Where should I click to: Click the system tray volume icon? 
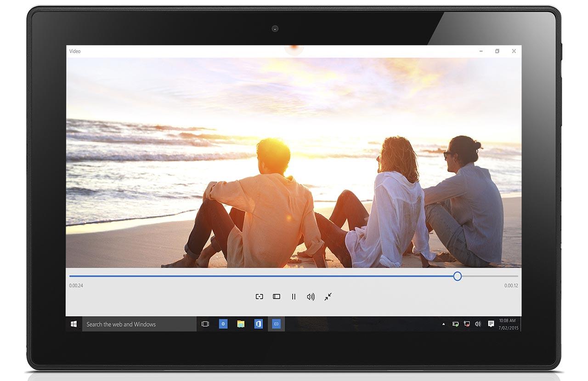pyautogui.click(x=478, y=324)
